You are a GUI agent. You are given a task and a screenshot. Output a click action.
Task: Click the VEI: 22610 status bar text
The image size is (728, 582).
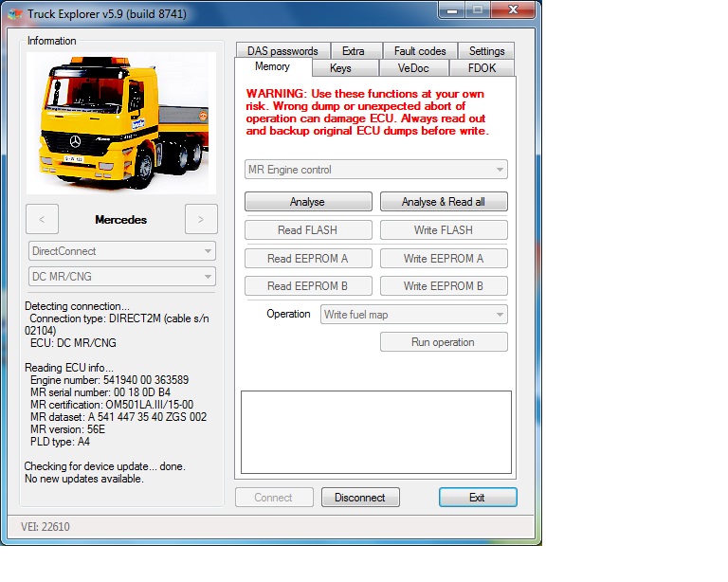click(x=45, y=527)
